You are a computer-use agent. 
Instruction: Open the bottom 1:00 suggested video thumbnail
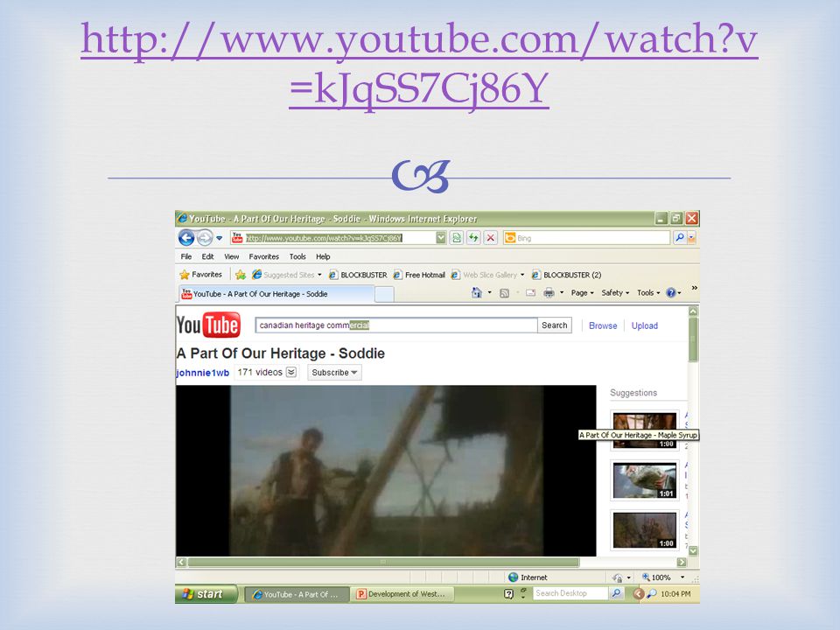(645, 530)
